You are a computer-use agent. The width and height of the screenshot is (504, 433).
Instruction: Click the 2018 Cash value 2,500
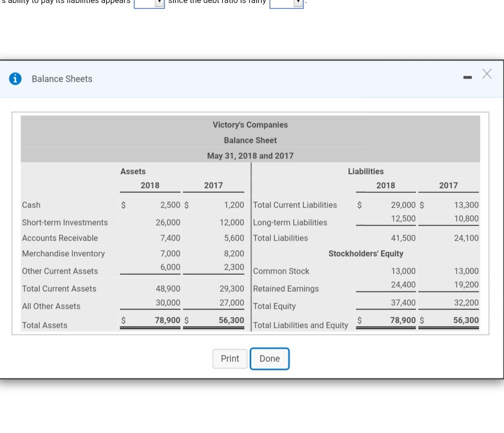(x=171, y=205)
